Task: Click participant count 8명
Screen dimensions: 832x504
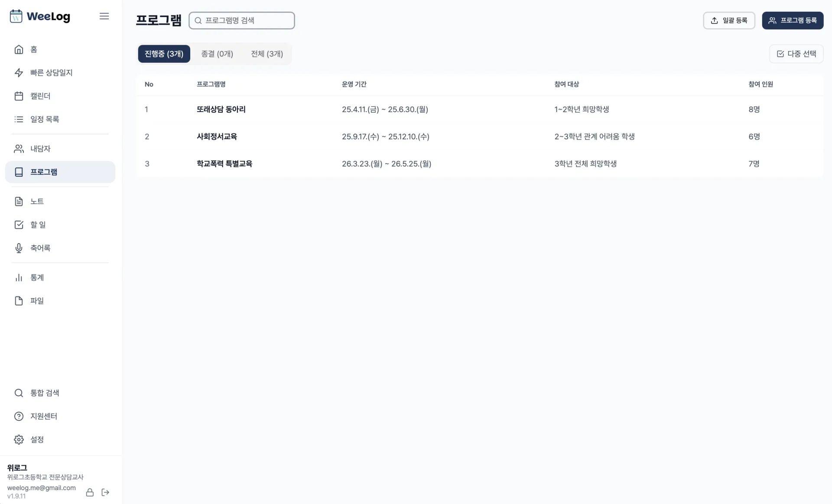Action: click(x=754, y=109)
